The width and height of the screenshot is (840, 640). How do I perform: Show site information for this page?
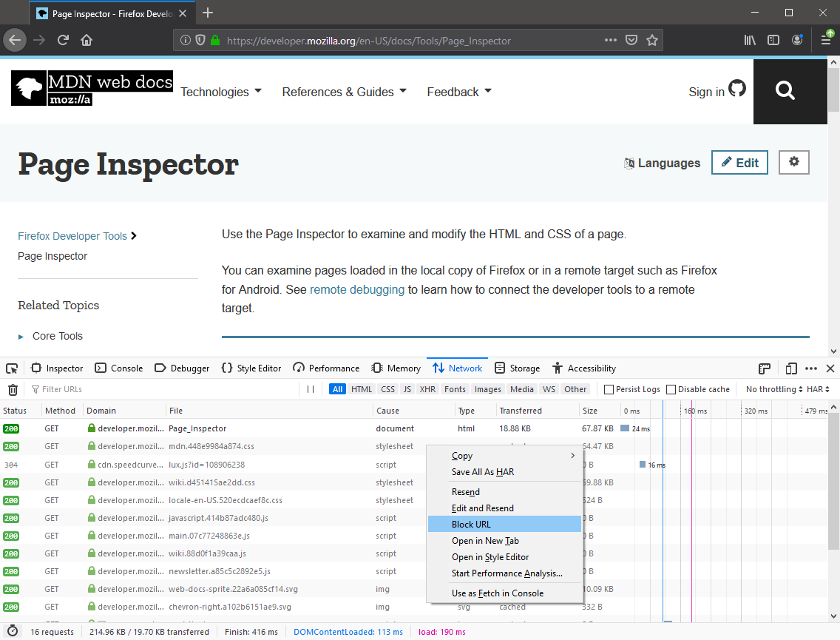[186, 40]
